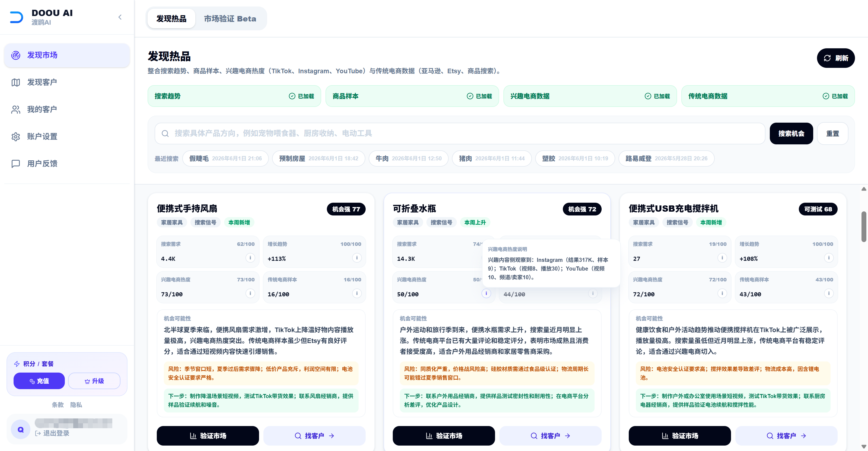Click the Q user avatar
This screenshot has height=451, width=868.
(x=21, y=430)
